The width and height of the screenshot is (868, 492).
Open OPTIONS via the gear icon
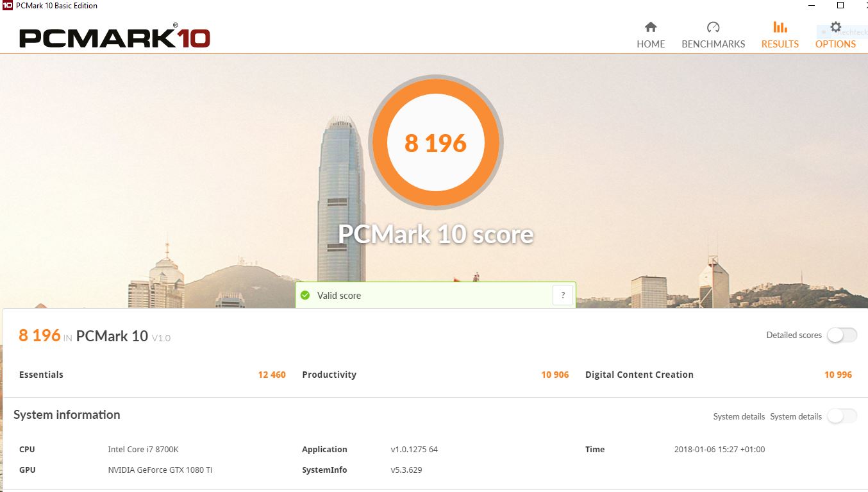(x=835, y=27)
